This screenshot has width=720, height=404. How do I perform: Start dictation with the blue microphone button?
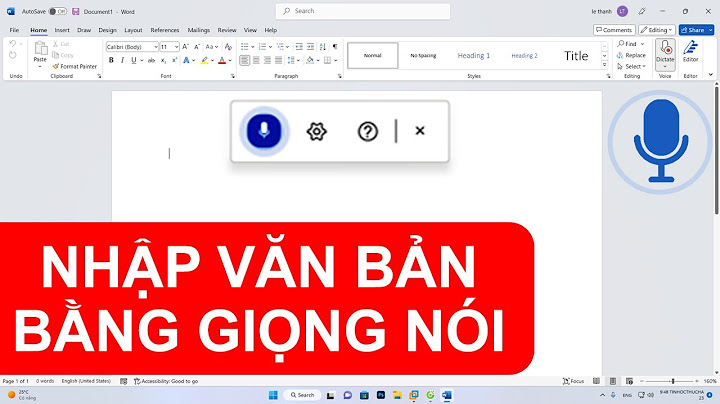pyautogui.click(x=264, y=131)
